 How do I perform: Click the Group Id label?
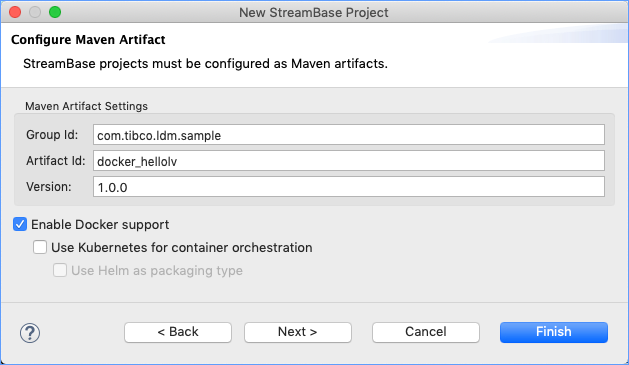click(x=52, y=135)
